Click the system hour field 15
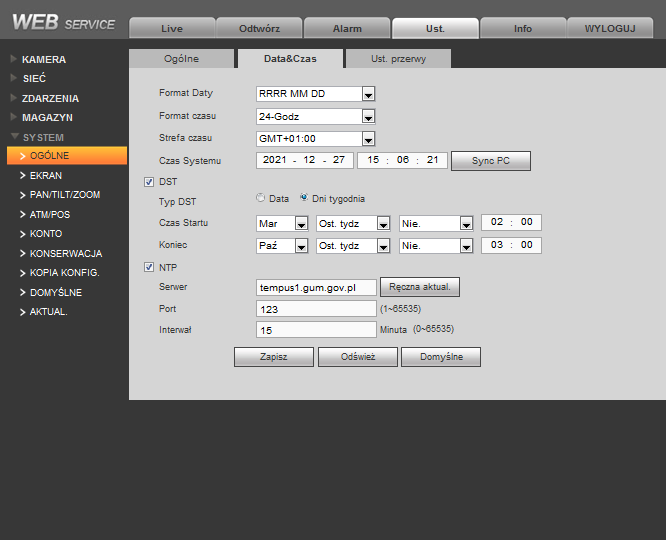Image resolution: width=666 pixels, height=540 pixels. 373,160
